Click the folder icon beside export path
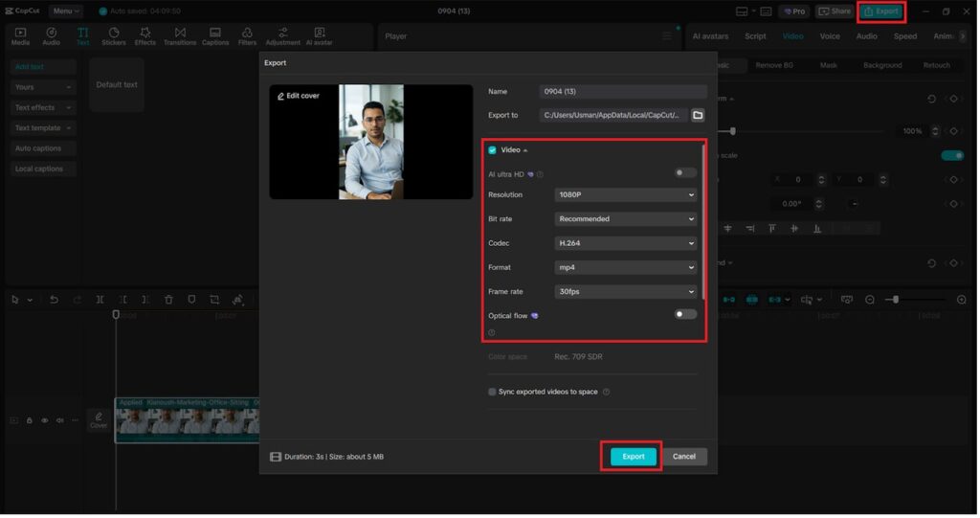 pos(698,115)
